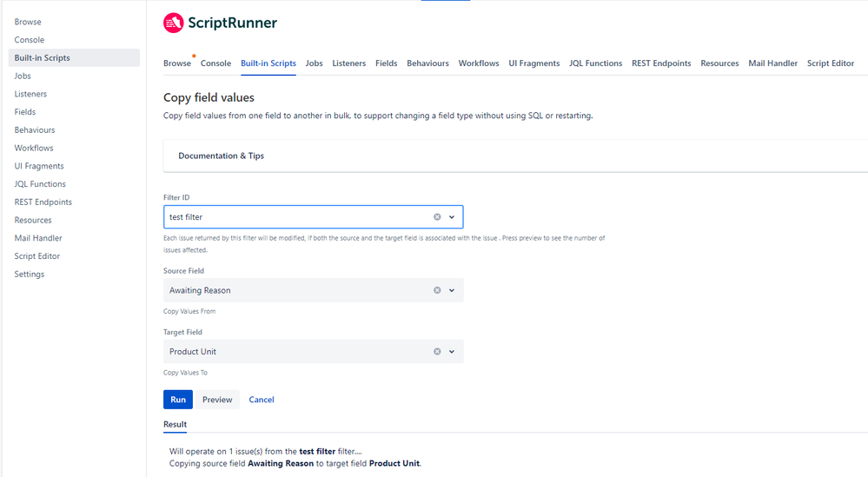
Task: Clear the Source Field value
Action: (437, 290)
